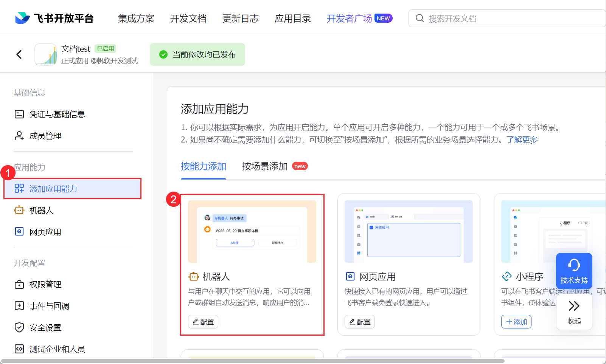Open 更新日志 in top navigation
This screenshot has height=364, width=606.
[x=241, y=19]
